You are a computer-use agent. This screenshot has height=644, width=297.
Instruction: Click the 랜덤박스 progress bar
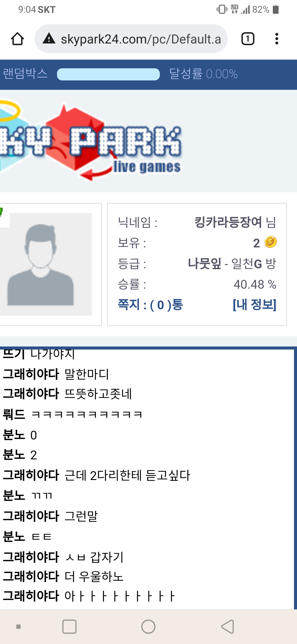click(x=108, y=74)
